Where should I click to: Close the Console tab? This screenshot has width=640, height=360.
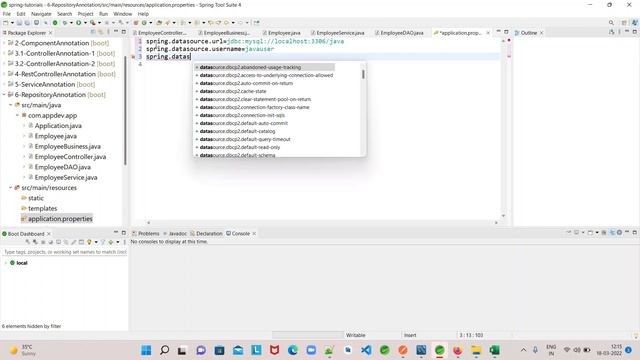click(x=254, y=233)
